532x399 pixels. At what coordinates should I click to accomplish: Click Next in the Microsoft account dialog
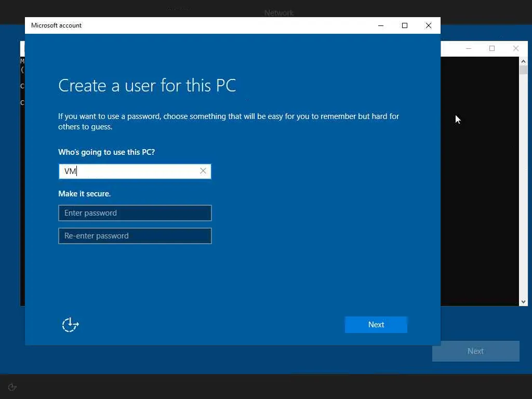click(376, 325)
